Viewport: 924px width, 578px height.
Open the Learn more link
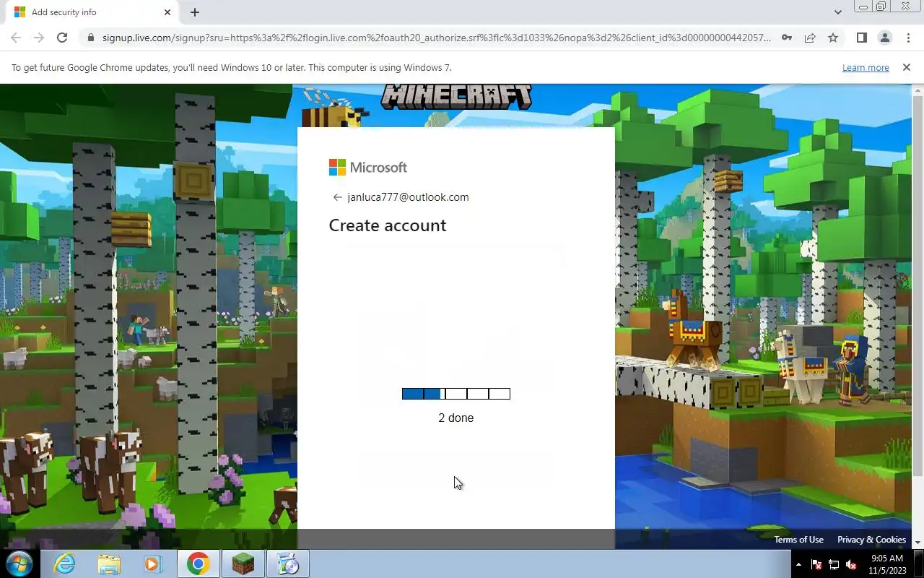[866, 67]
